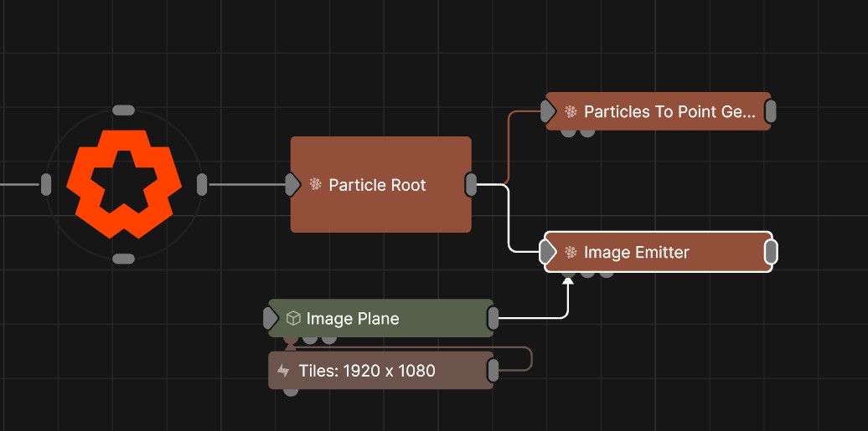Click the particle icon on Particles To Point node

click(571, 111)
